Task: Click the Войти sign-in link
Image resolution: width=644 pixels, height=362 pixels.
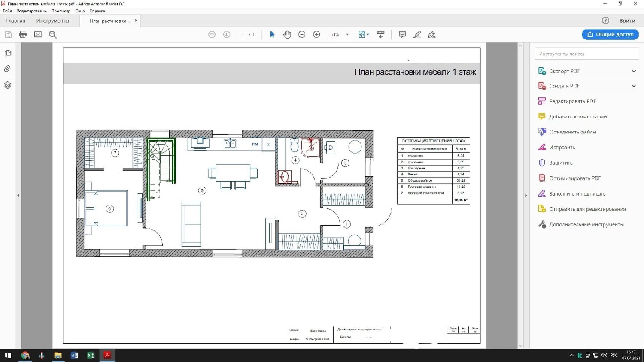Action: 627,21
